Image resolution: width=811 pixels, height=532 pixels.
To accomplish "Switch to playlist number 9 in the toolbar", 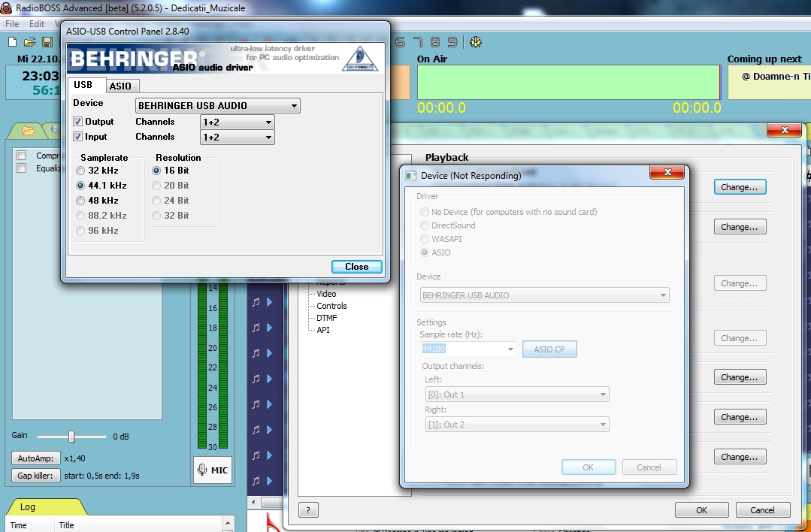I will [x=452, y=42].
